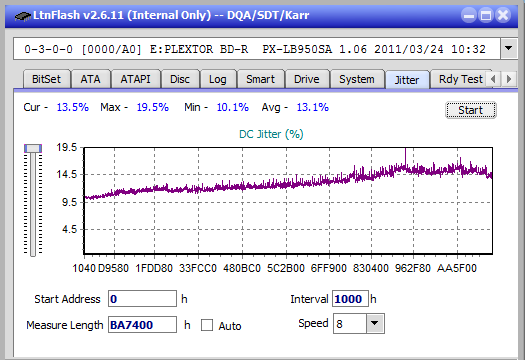525x360 pixels.
Task: Click the LtnFlash chip icon in title bar
Action: point(23,15)
